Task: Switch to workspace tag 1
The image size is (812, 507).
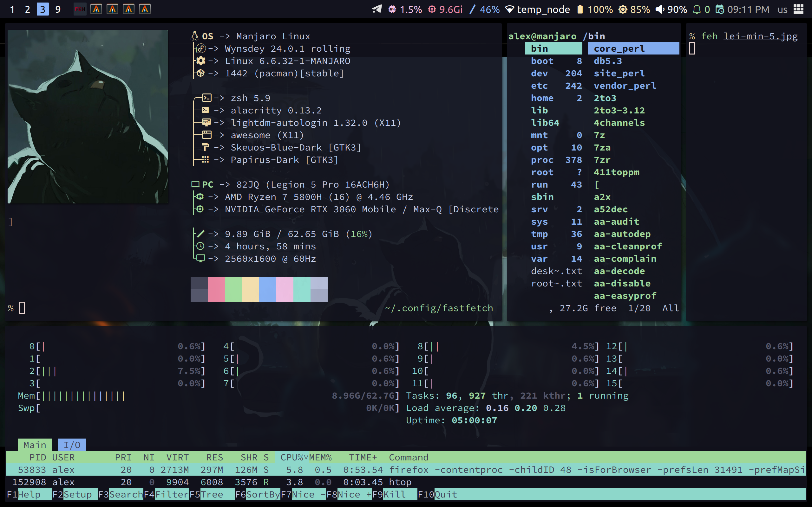Action: click(12, 9)
